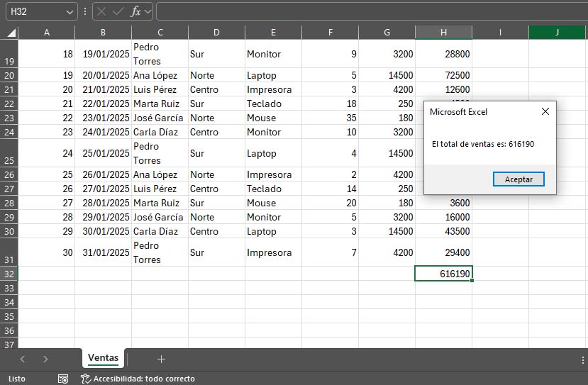588x385 pixels.
Task: Select row 19 header
Action: [9, 54]
